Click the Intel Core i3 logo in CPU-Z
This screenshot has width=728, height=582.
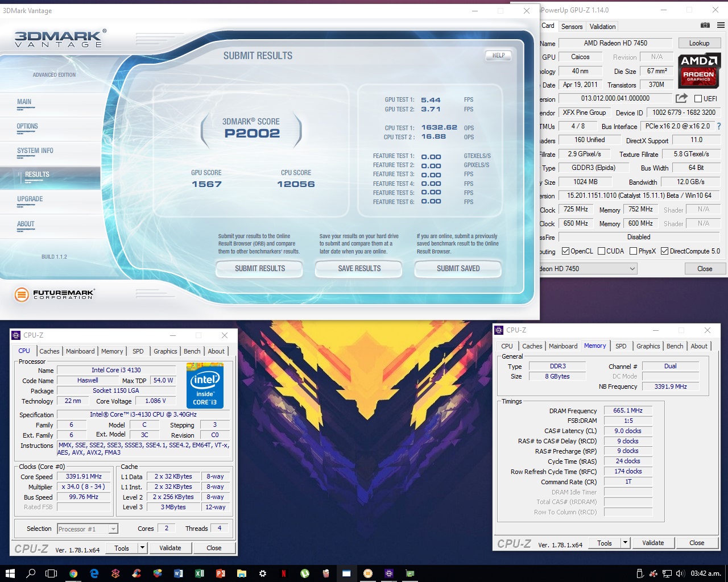205,385
